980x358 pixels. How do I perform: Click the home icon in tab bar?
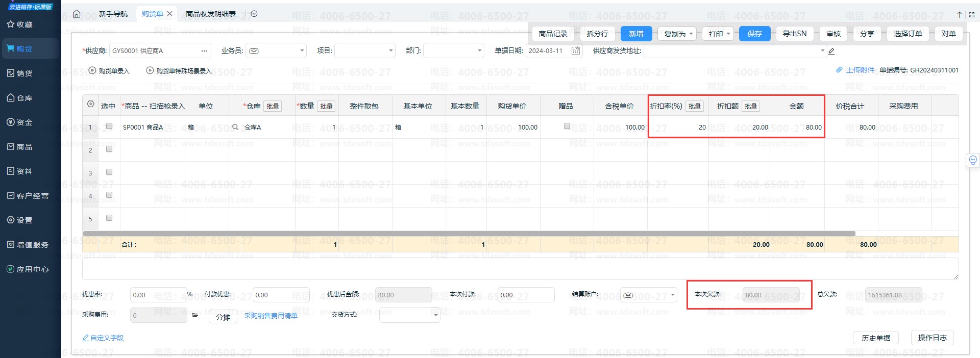pyautogui.click(x=77, y=14)
